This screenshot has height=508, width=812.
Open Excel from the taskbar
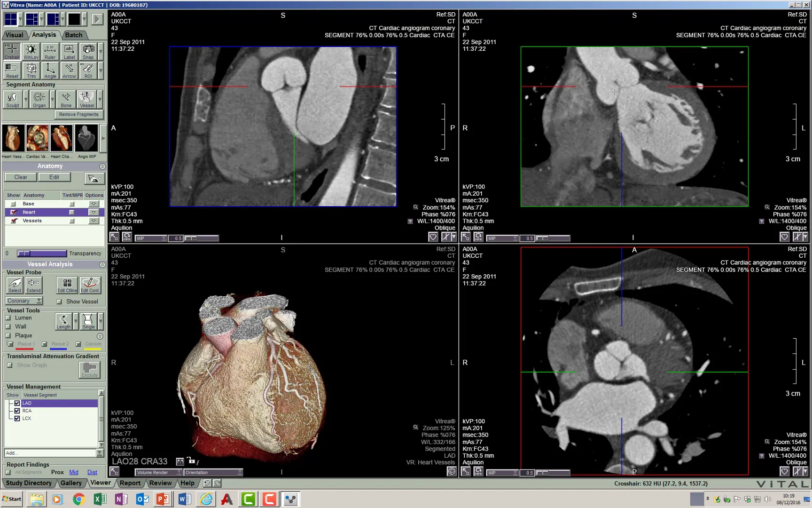click(100, 499)
